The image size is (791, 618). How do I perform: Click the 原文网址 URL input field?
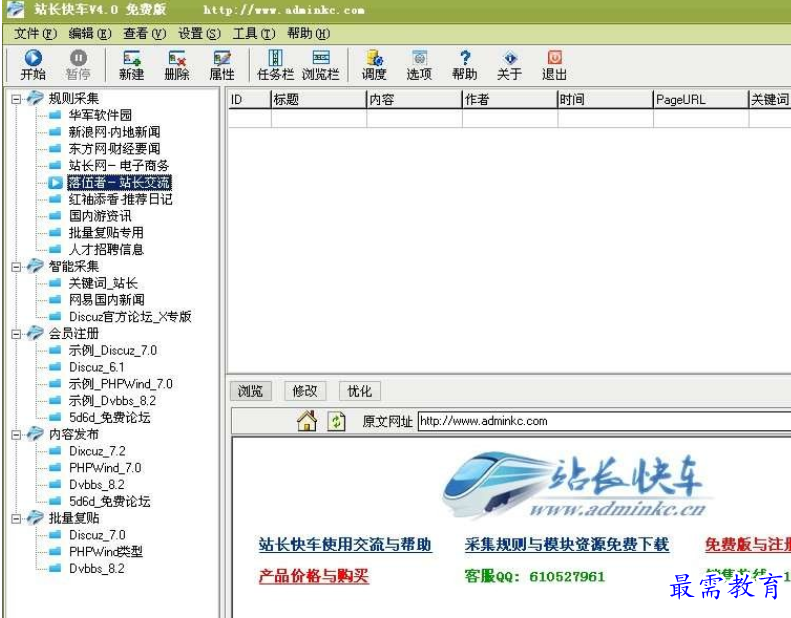click(604, 421)
